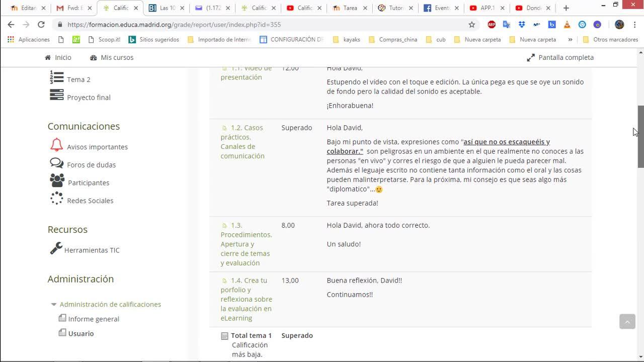
Task: Click the scroll-to-top arrow button
Action: [627, 321]
